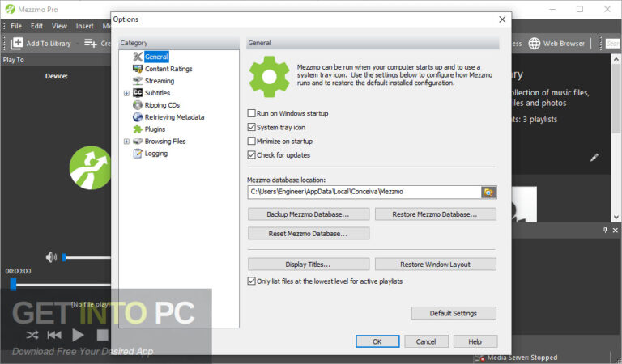The width and height of the screenshot is (622, 364).
Task: Click the pencil edit icon in main window
Action: 594,158
